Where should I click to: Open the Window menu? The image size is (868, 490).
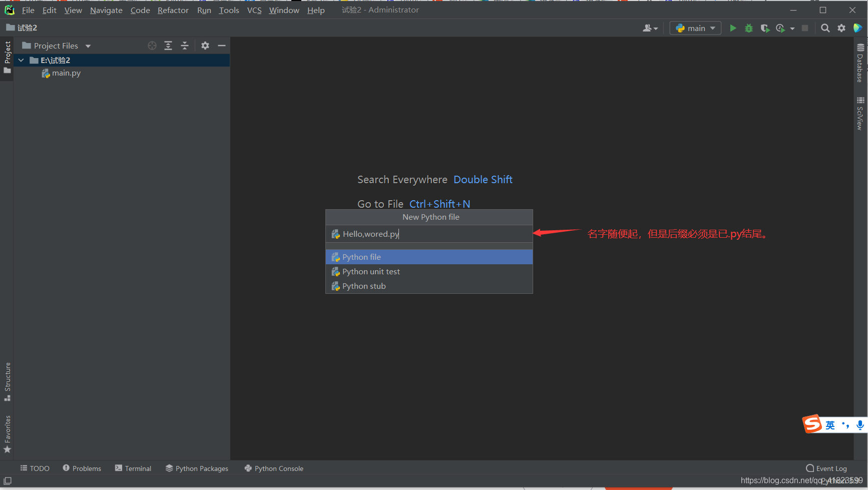coord(284,10)
